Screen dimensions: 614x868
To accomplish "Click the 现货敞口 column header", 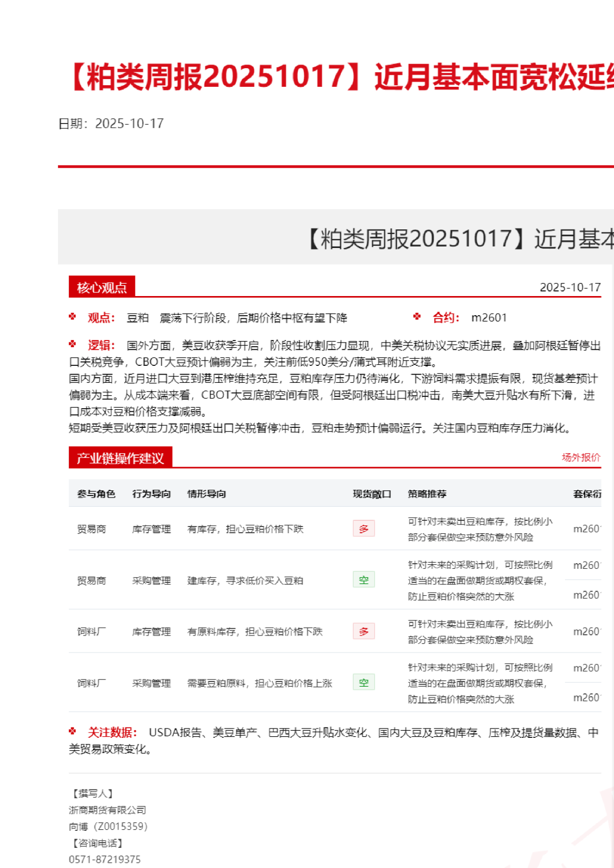I will 372,494.
